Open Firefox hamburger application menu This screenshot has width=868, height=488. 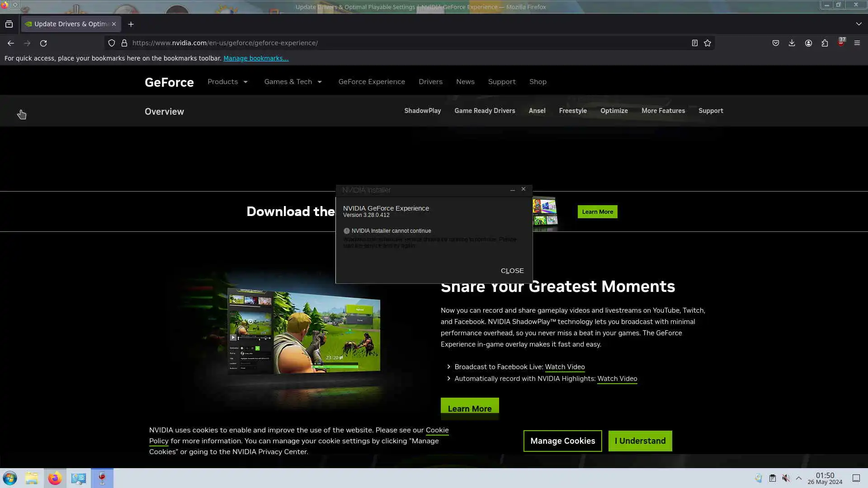[857, 43]
